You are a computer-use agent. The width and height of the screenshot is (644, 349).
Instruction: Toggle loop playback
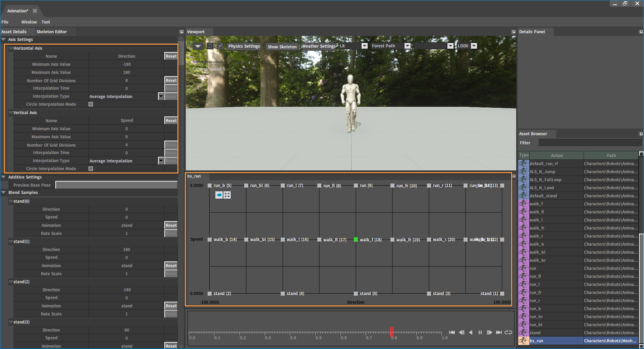[508, 332]
